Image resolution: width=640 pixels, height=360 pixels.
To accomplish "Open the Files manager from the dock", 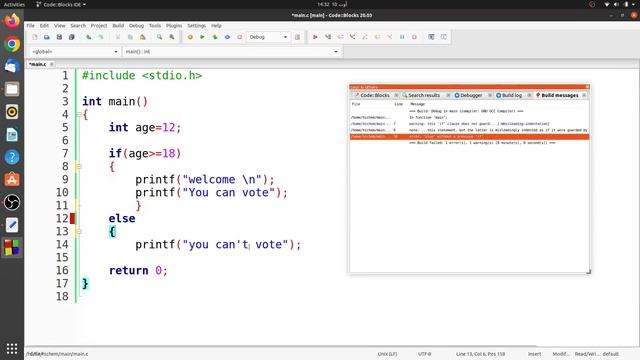I will click(12, 89).
